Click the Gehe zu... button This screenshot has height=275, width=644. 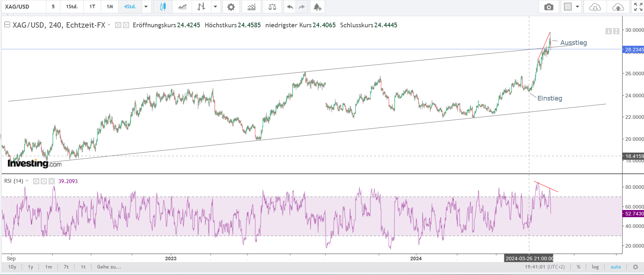coord(109,267)
